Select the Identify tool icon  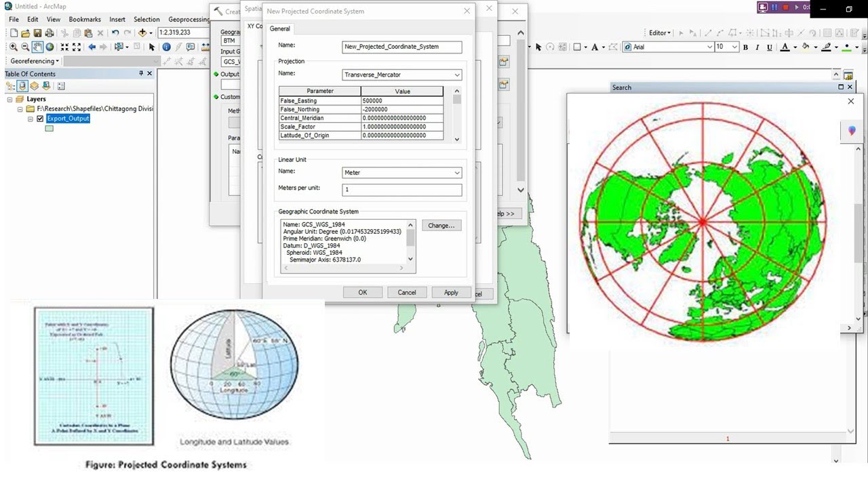point(165,47)
